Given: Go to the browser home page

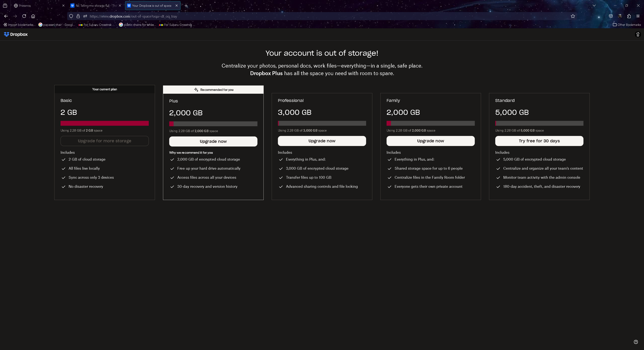Looking at the screenshot, I should point(33,16).
